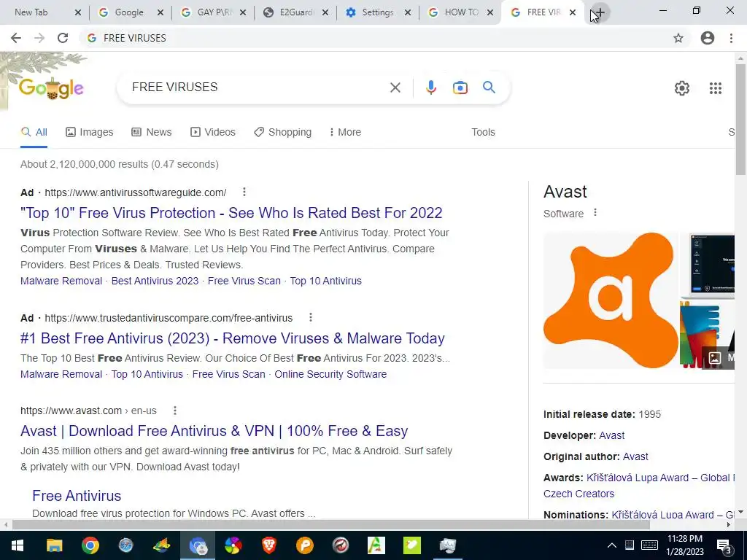This screenshot has height=560, width=747.
Task: Open Google quick settings gear
Action: (x=682, y=88)
